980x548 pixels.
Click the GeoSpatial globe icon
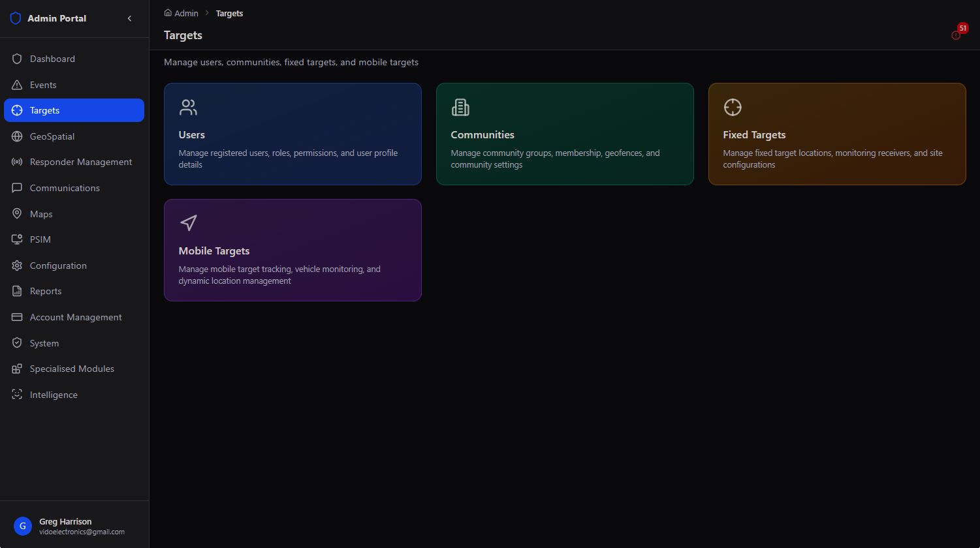tap(17, 136)
